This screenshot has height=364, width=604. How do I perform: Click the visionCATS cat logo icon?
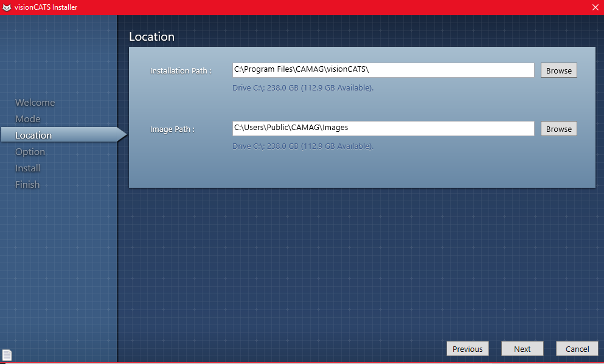[7, 7]
